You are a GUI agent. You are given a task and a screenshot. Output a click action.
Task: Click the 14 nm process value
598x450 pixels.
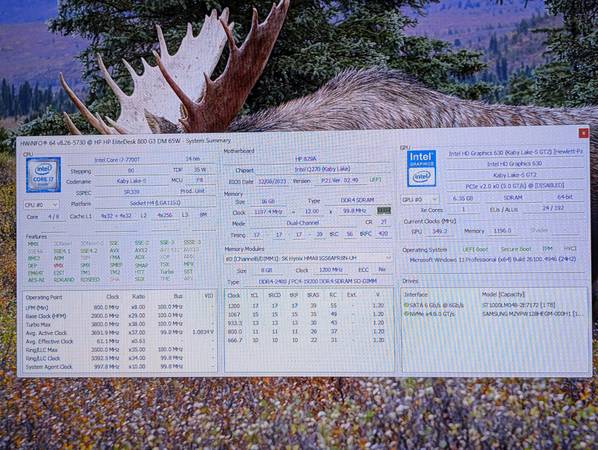coord(193,158)
